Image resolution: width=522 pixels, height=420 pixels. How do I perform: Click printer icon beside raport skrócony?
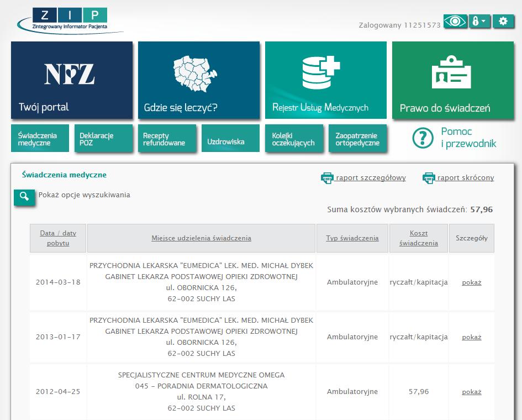(x=429, y=178)
